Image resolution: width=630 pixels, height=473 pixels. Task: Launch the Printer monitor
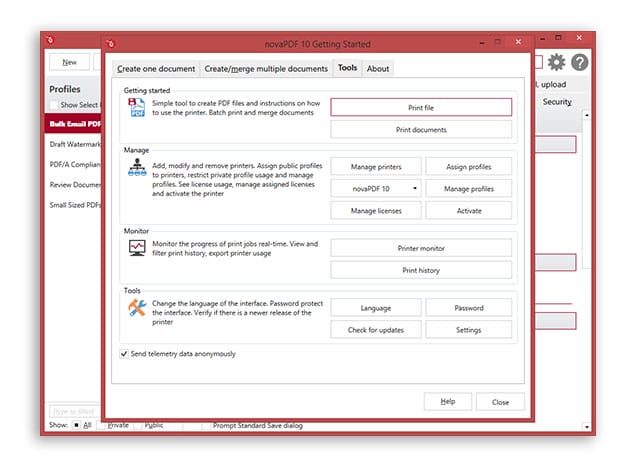pyautogui.click(x=421, y=248)
